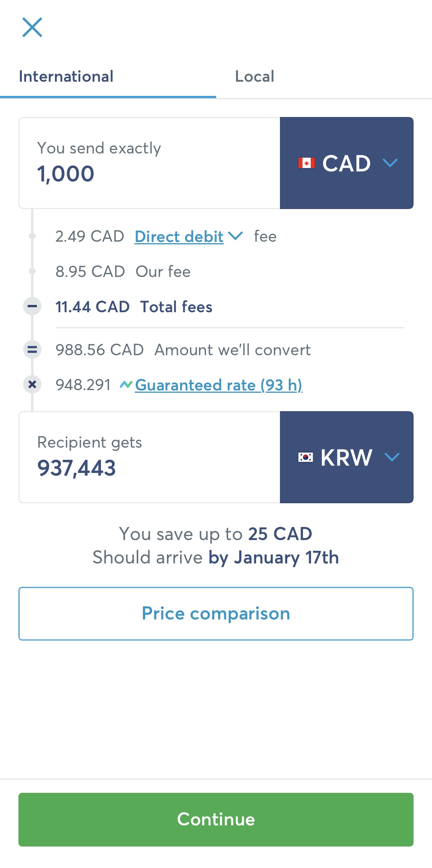
Task: Click the South Korean flag icon
Action: (306, 457)
